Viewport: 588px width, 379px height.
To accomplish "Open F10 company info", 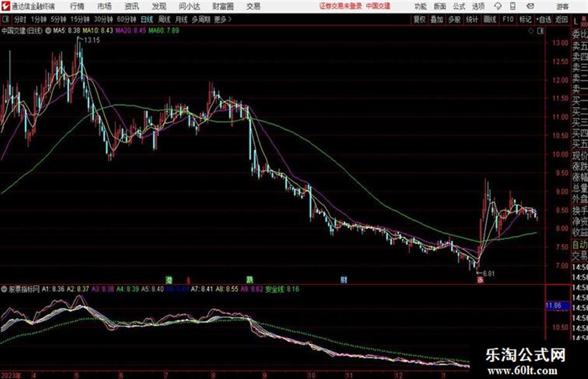I will pos(508,19).
